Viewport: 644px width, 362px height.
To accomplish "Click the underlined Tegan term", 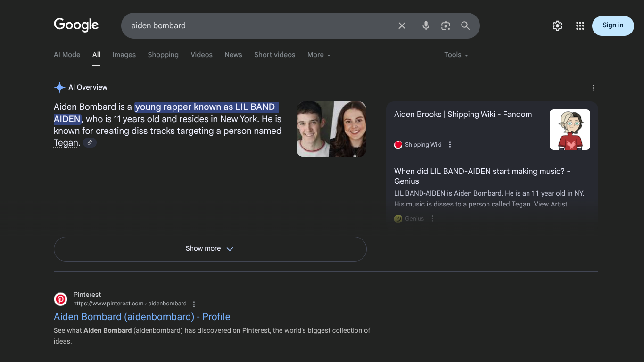I will [x=66, y=143].
